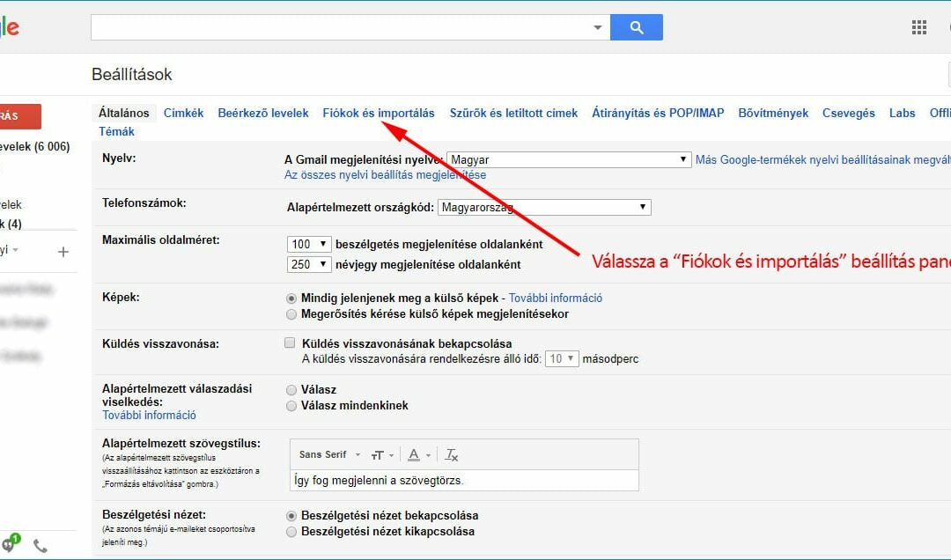The image size is (951, 560).
Task: Select Megerősítés kérése külső képek megjelenítésekor
Action: click(291, 314)
